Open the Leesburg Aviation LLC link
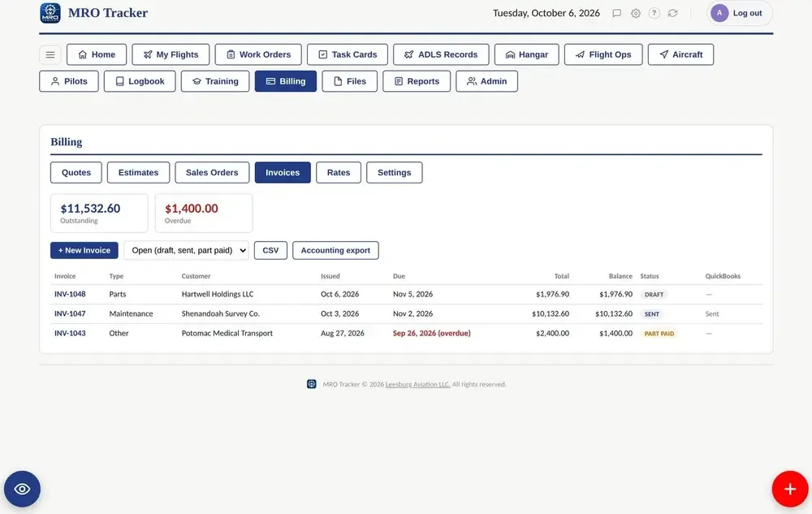The height and width of the screenshot is (514, 812). (418, 384)
